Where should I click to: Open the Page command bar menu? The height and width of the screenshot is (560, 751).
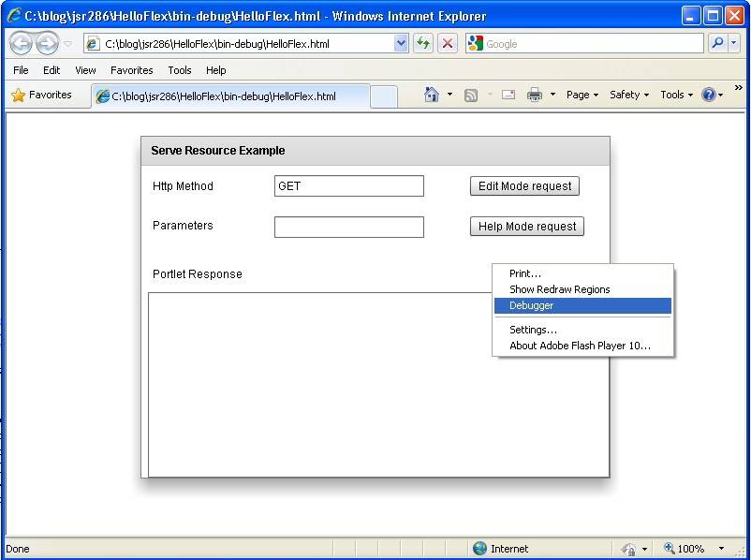(x=582, y=95)
